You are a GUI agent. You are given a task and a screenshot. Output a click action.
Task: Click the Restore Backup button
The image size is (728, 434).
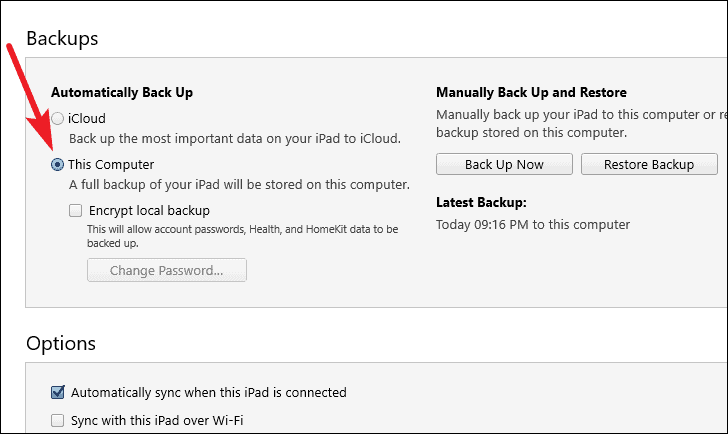pyautogui.click(x=649, y=164)
